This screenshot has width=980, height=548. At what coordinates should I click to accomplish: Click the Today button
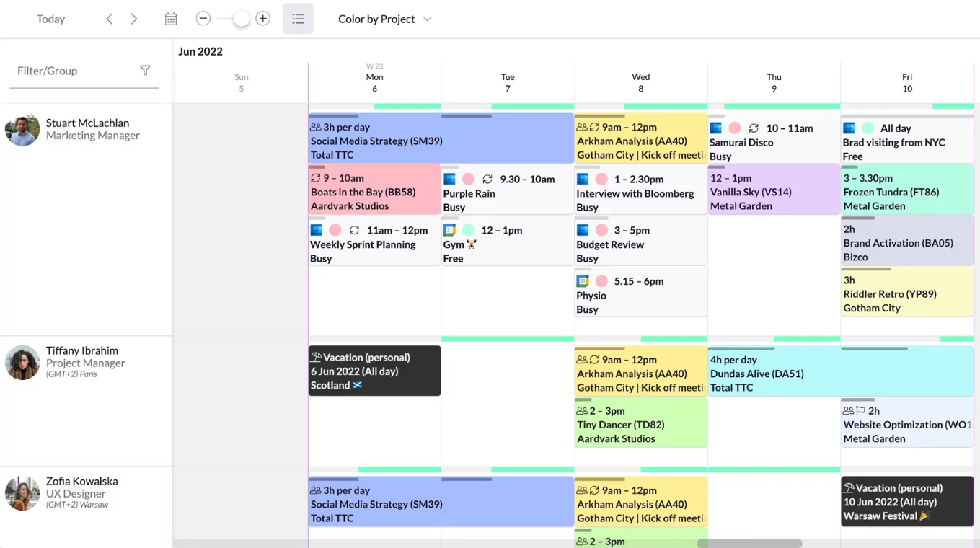click(x=50, y=19)
